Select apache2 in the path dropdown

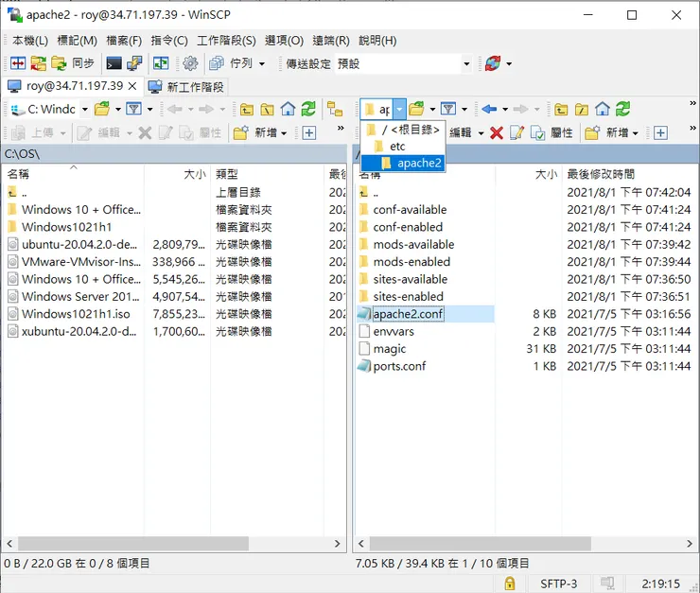[403, 164]
